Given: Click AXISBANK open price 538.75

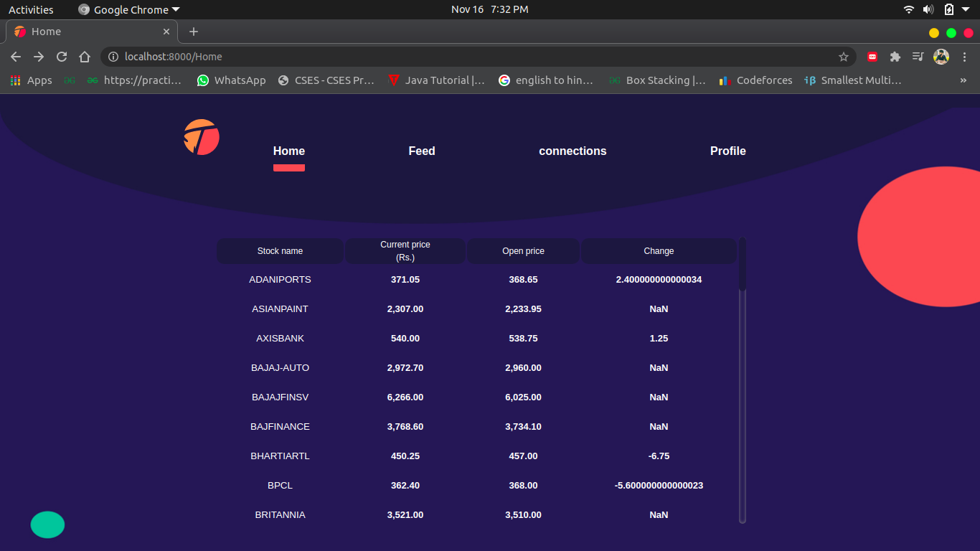Looking at the screenshot, I should click(523, 338).
